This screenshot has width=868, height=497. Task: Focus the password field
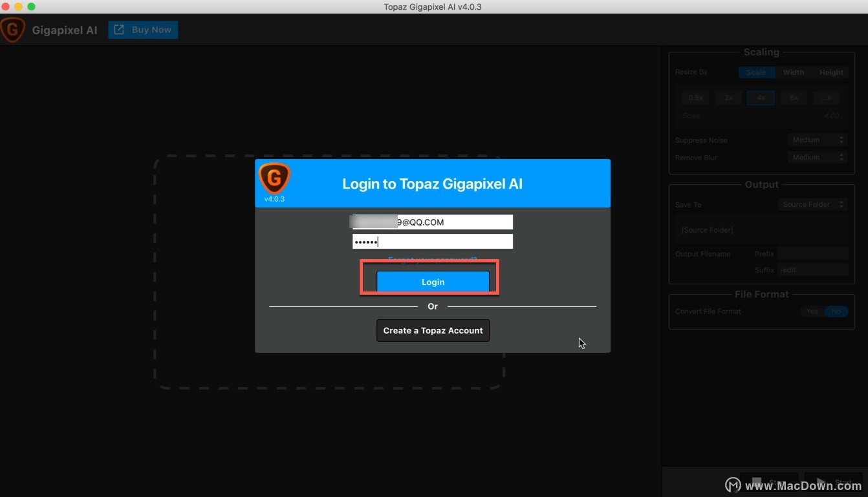(432, 242)
